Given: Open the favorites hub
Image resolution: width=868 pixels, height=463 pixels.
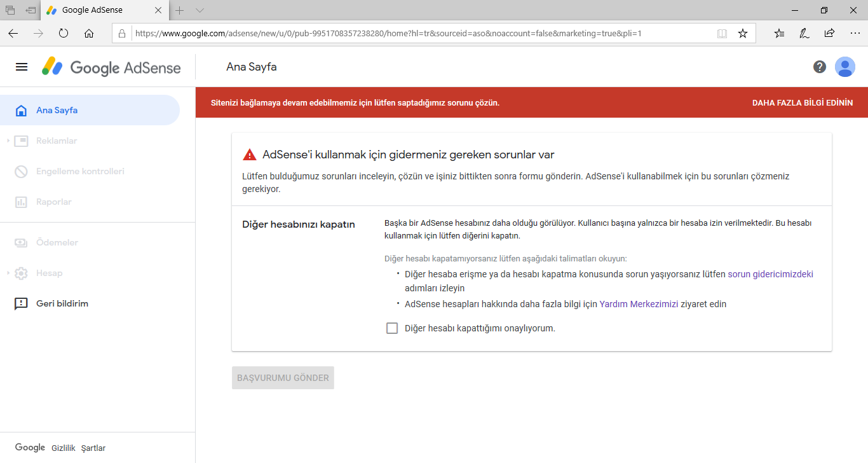Looking at the screenshot, I should click(779, 34).
